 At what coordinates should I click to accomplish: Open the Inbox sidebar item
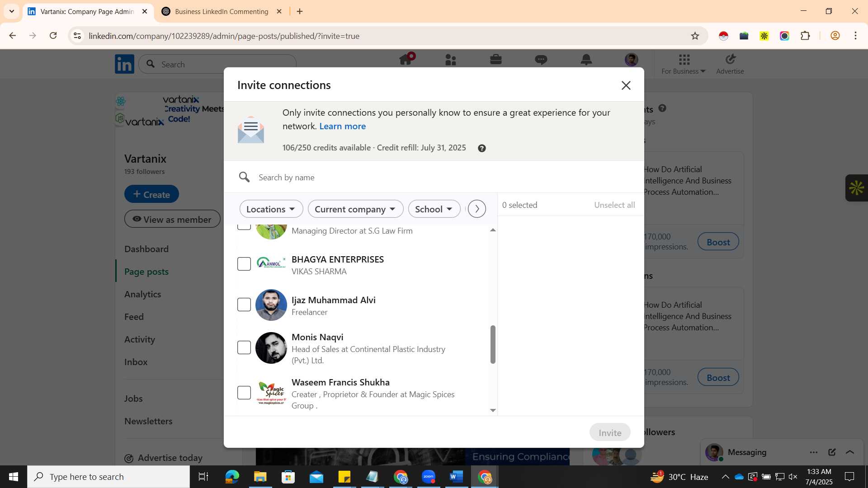[x=136, y=362]
